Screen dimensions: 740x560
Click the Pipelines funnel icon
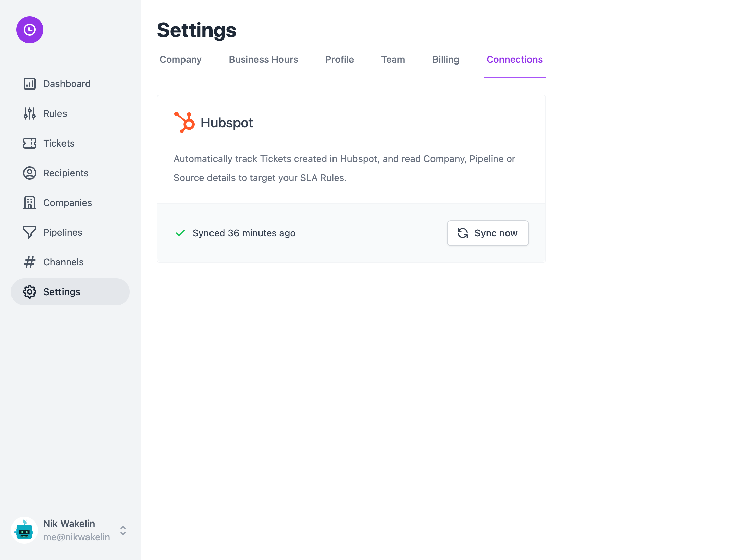point(30,232)
